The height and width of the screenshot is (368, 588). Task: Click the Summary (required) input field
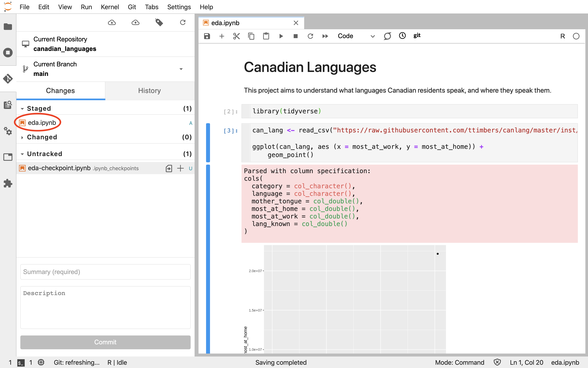tap(105, 272)
